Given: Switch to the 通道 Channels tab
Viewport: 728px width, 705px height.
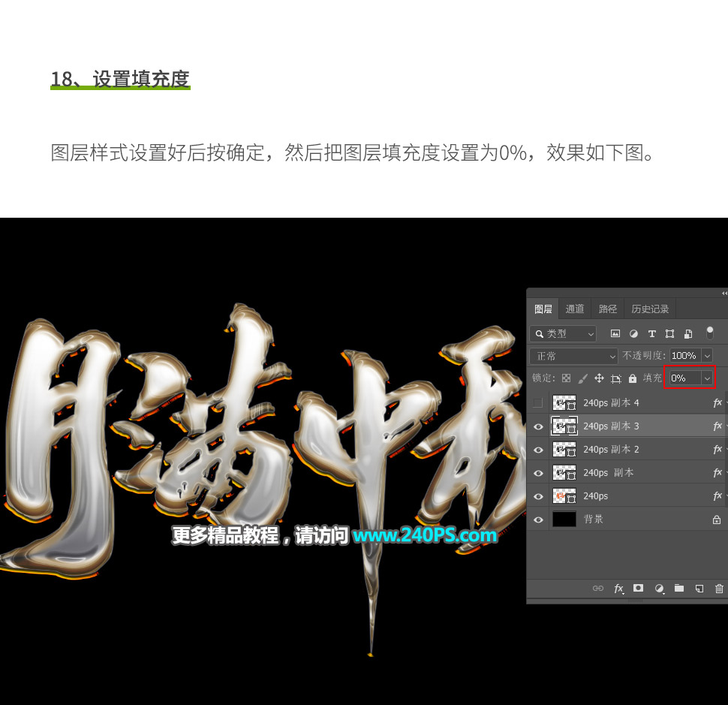Looking at the screenshot, I should click(x=574, y=308).
